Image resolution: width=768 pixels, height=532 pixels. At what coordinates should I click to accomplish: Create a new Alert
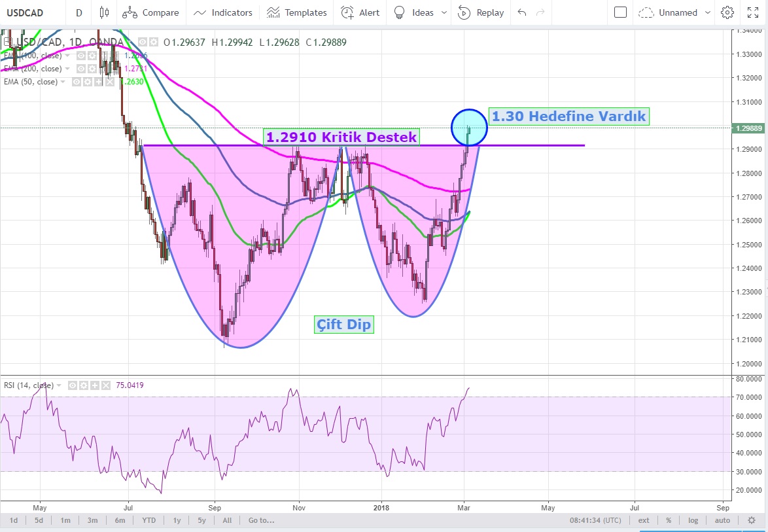[360, 12]
